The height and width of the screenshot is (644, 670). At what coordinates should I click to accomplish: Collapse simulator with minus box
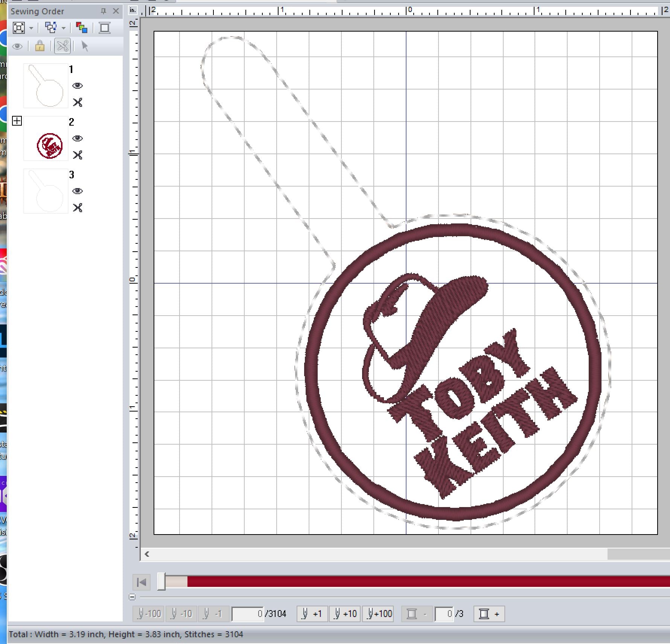132,597
